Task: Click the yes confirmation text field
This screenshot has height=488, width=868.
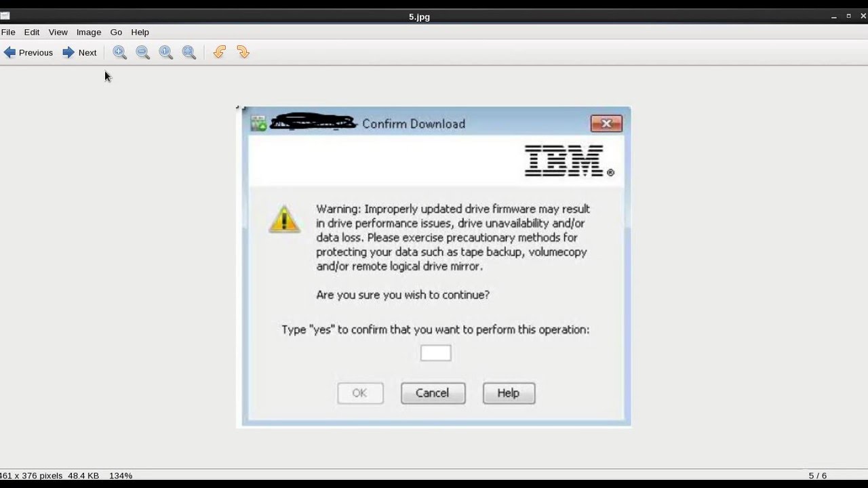Action: [x=435, y=353]
